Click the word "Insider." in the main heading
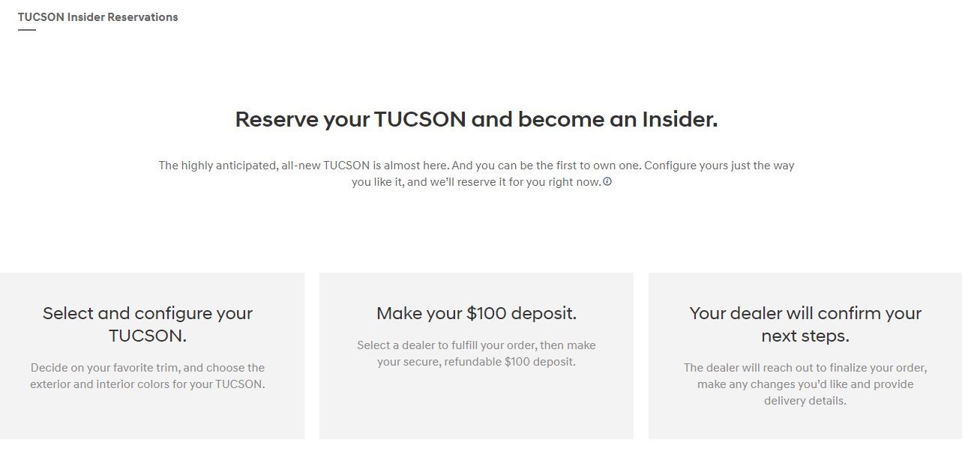 (x=679, y=119)
